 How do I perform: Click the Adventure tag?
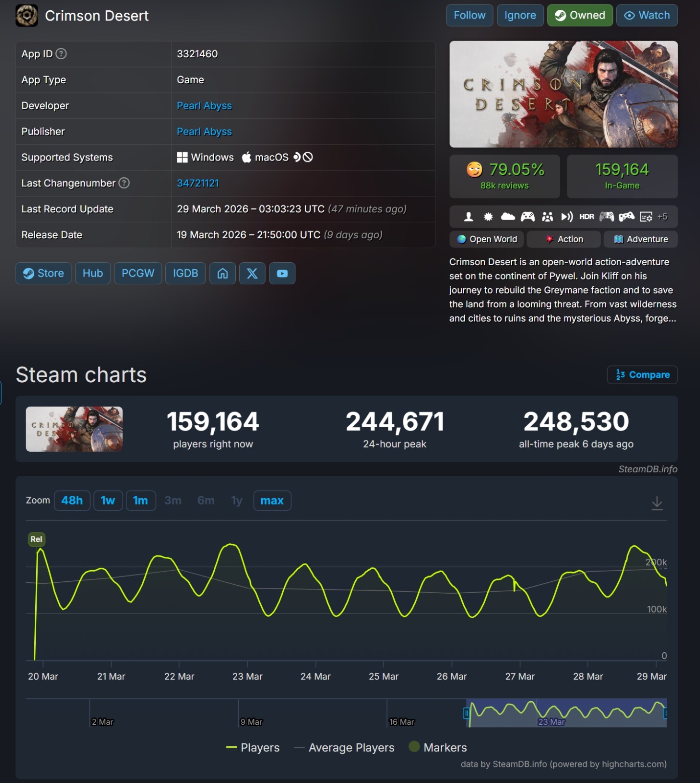click(640, 239)
